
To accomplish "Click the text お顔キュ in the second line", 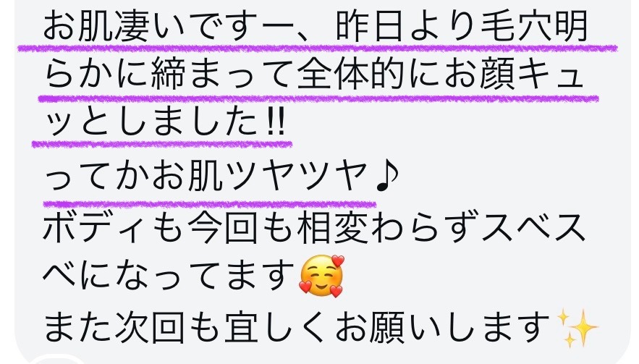I will pyautogui.click(x=514, y=75).
